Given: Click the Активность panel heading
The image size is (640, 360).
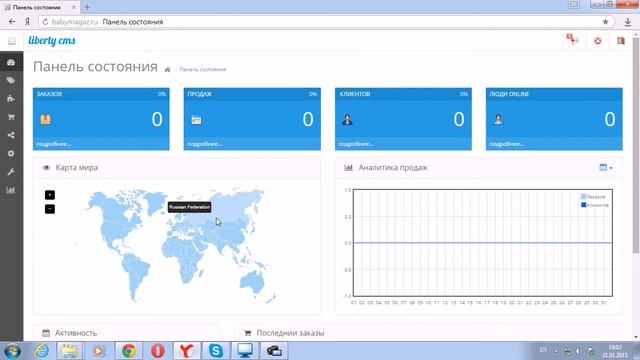Looking at the screenshot, I should (x=76, y=333).
